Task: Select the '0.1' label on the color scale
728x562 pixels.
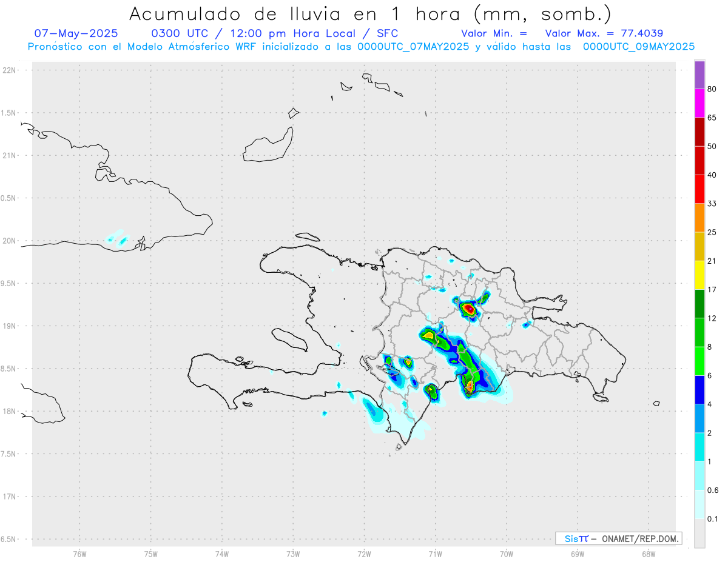Action: (713, 519)
